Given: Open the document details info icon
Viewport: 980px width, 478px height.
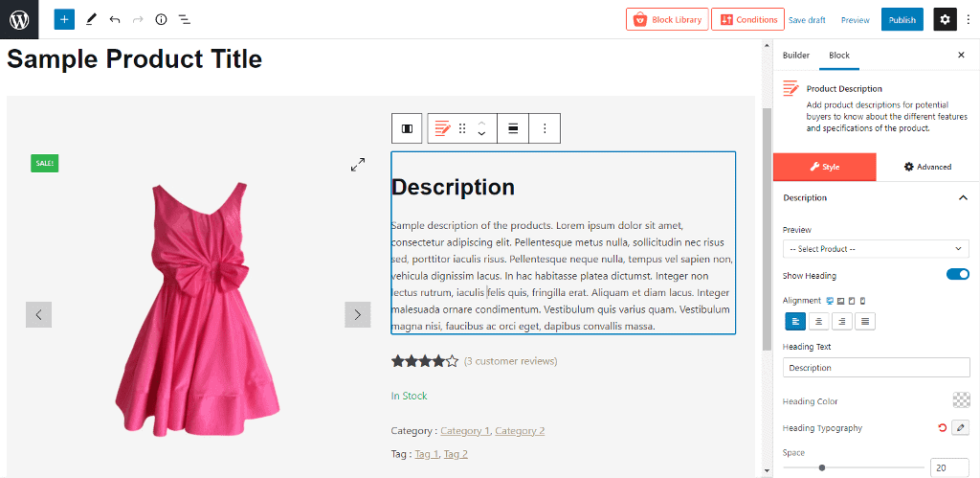Looking at the screenshot, I should pos(161,19).
